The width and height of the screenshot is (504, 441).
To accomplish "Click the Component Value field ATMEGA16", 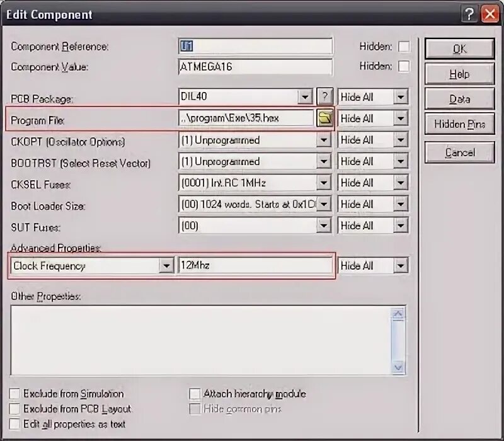I will tap(255, 67).
